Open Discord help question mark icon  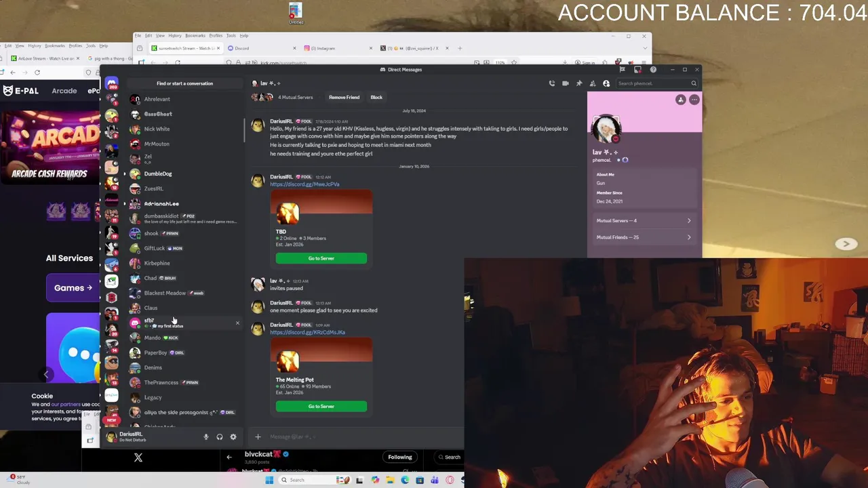[x=653, y=69]
